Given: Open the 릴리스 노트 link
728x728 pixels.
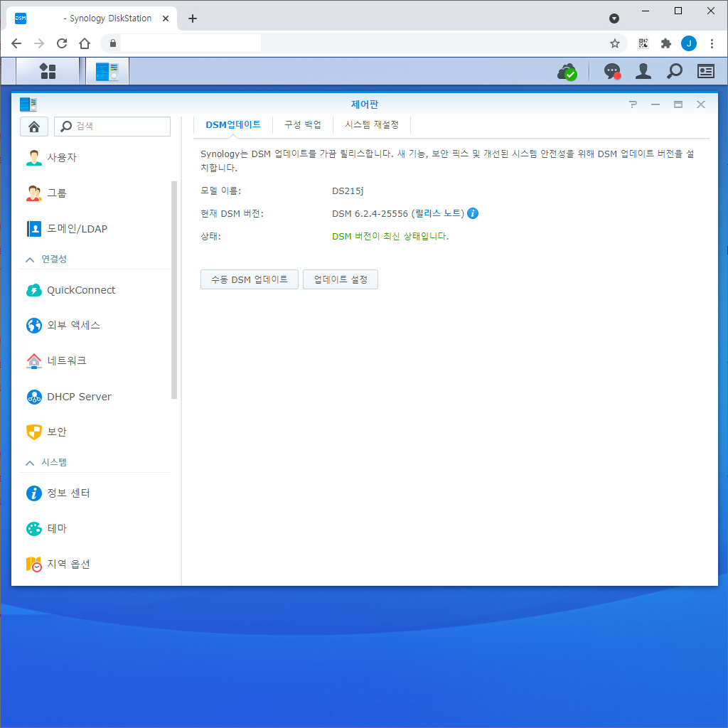Looking at the screenshot, I should [438, 213].
